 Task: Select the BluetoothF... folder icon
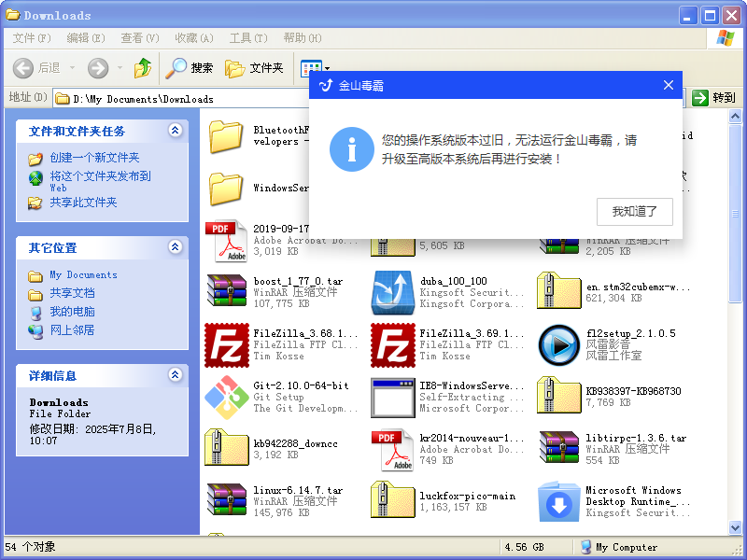pyautogui.click(x=226, y=136)
